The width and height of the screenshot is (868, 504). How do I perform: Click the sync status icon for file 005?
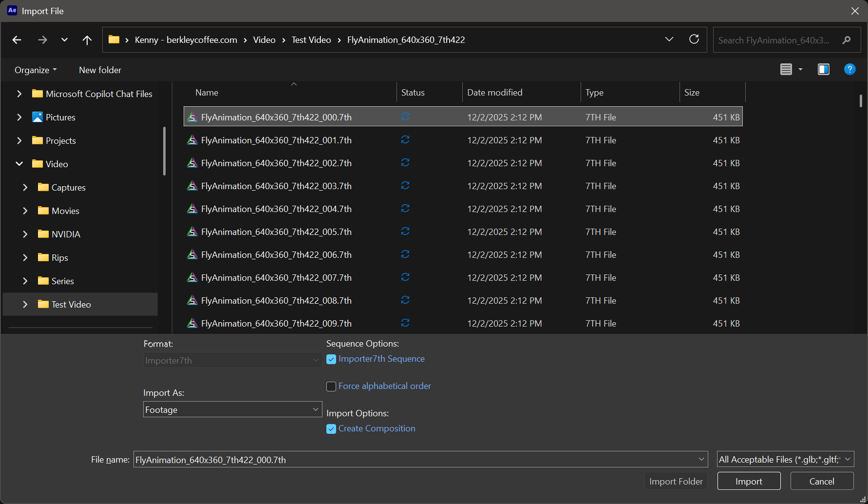405,232
